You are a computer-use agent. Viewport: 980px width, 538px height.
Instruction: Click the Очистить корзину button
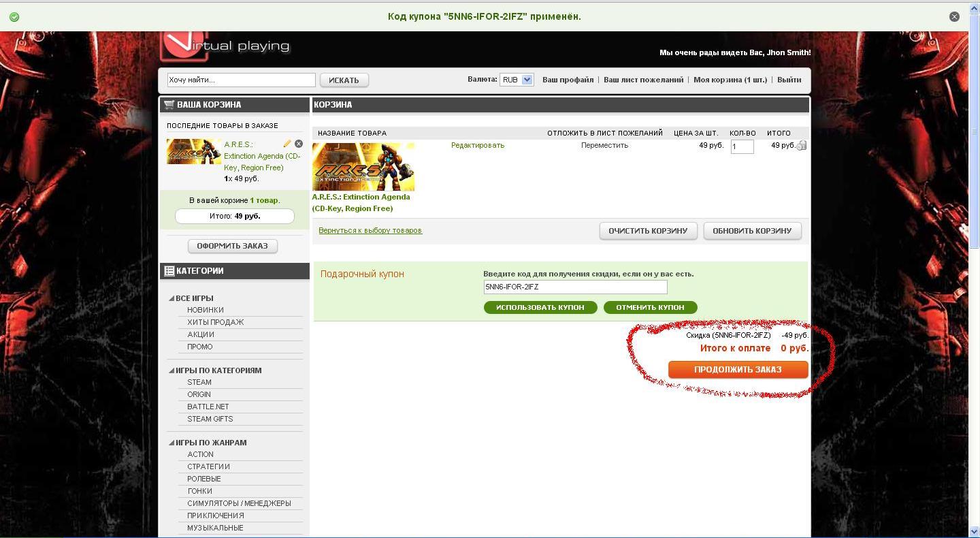point(648,231)
